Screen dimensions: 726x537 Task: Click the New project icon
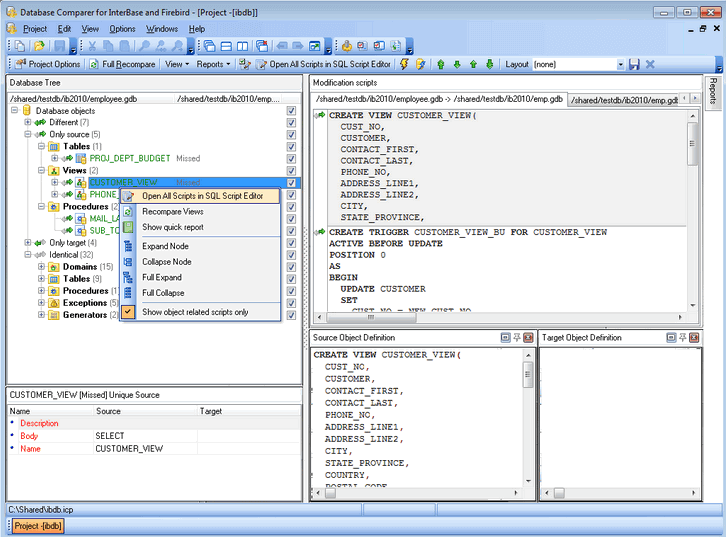[20, 46]
